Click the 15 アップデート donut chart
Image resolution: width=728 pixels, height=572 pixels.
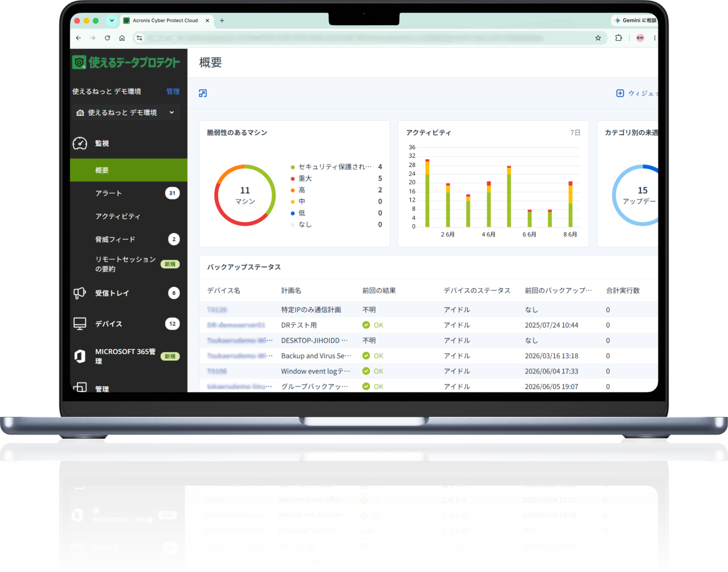(x=635, y=195)
